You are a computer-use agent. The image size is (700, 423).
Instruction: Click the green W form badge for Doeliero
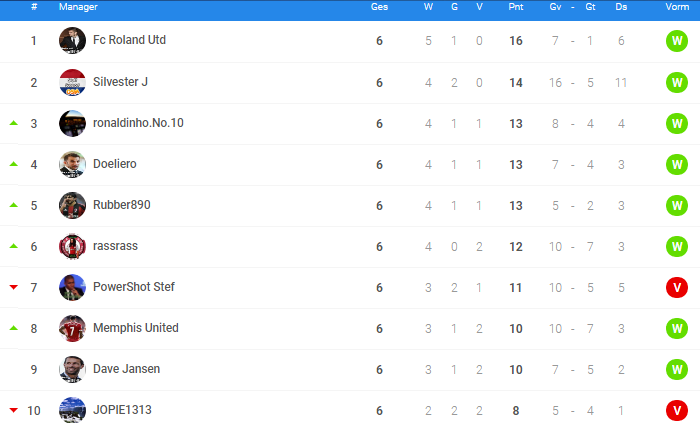(677, 165)
